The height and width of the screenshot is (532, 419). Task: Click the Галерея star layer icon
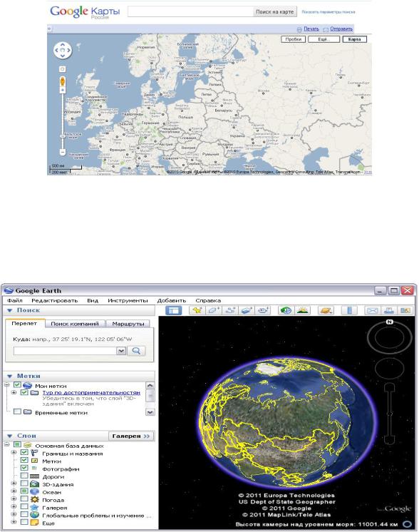(x=34, y=507)
